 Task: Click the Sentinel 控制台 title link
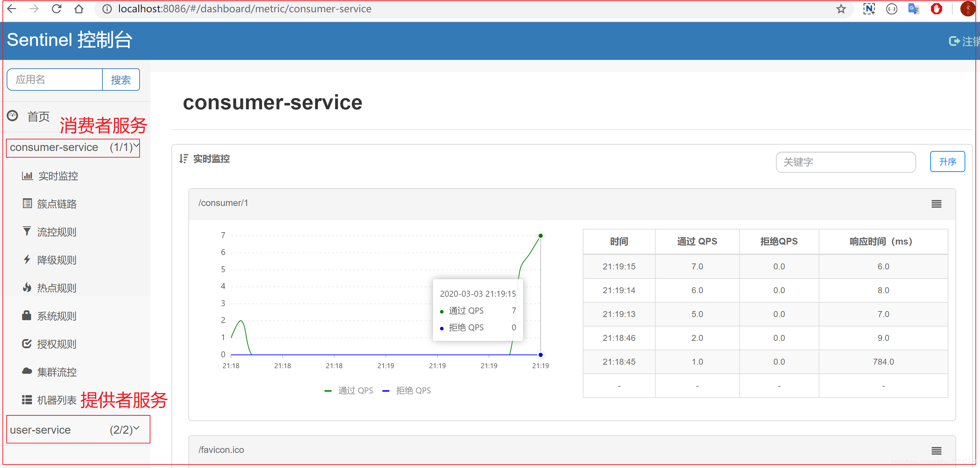click(70, 40)
